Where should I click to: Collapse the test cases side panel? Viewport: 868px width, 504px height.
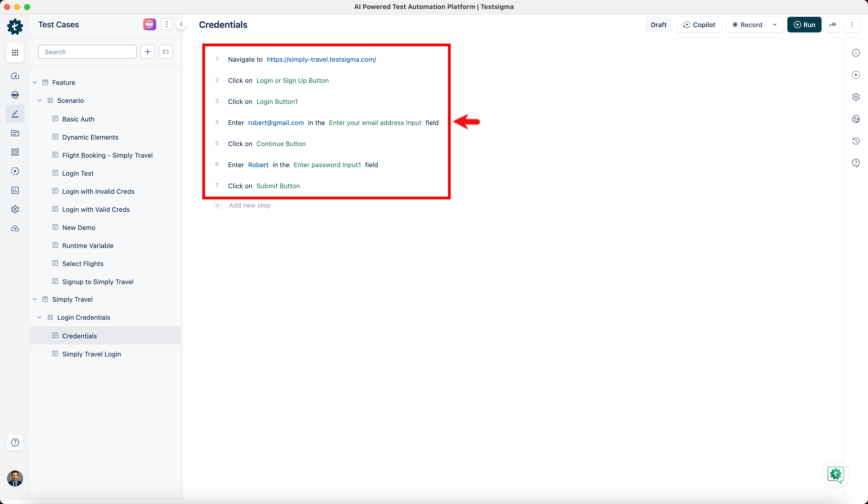pyautogui.click(x=181, y=24)
